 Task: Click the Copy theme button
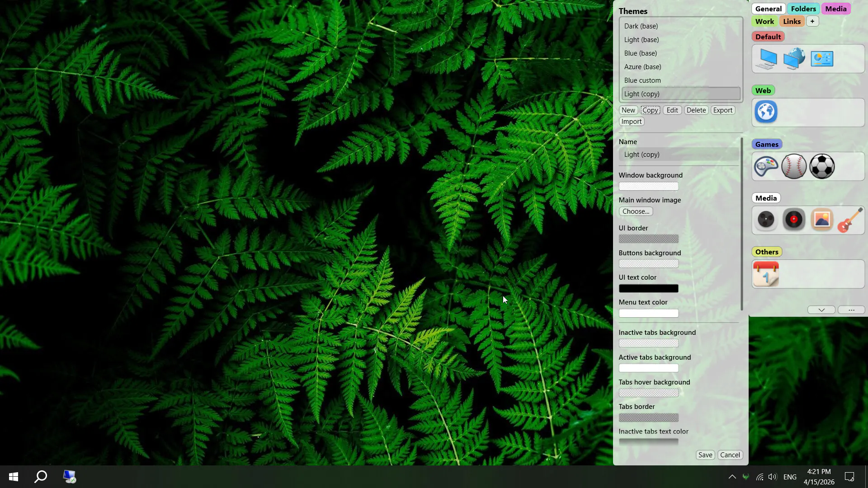pyautogui.click(x=650, y=110)
